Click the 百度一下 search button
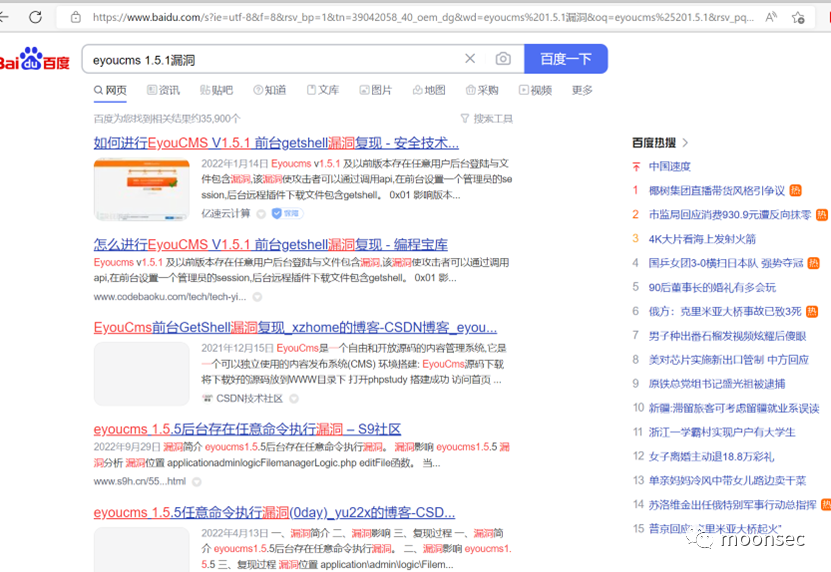Image resolution: width=831 pixels, height=572 pixels. 565,59
